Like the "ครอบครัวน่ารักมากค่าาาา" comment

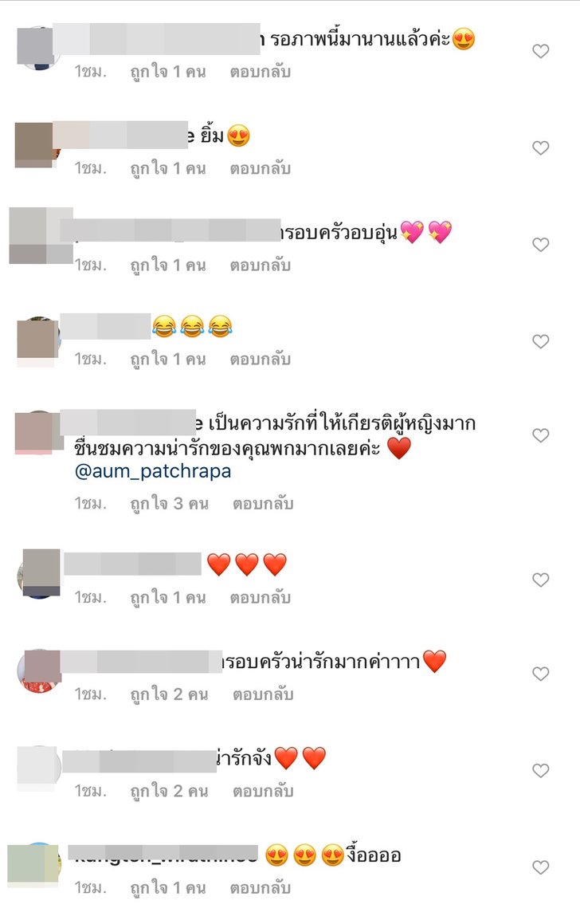pyautogui.click(x=540, y=674)
